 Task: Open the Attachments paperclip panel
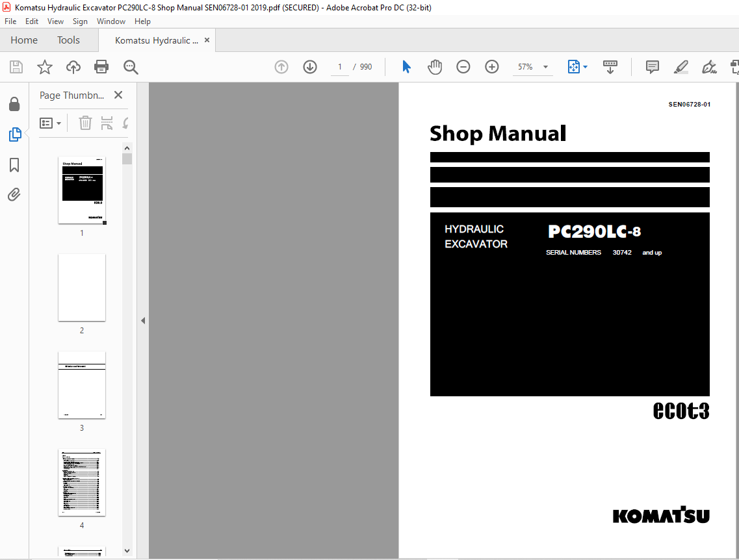tap(14, 194)
